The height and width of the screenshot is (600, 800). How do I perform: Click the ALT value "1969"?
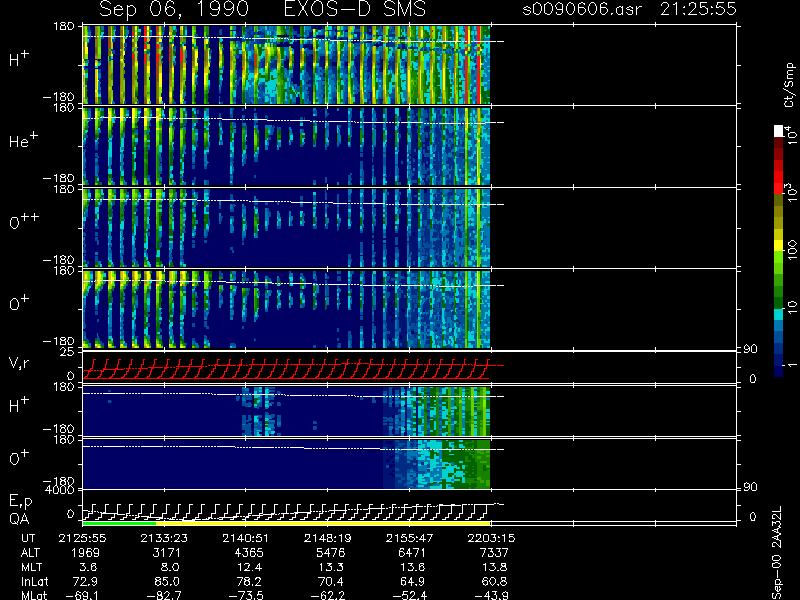[85, 553]
